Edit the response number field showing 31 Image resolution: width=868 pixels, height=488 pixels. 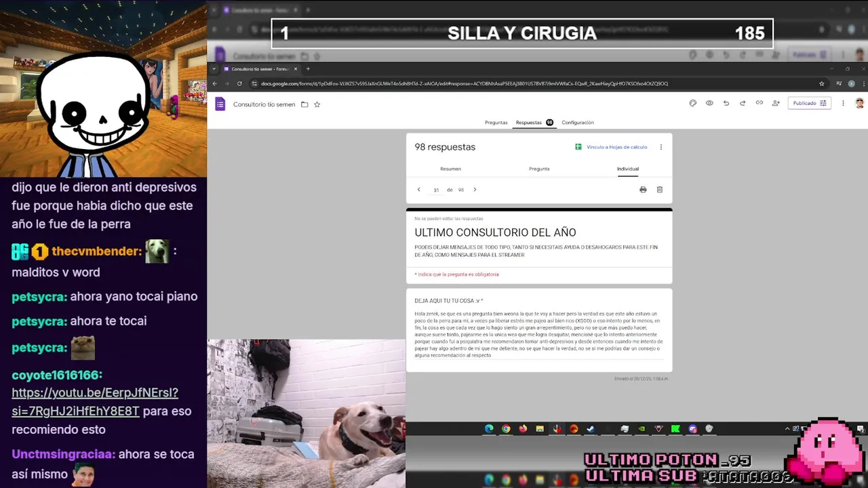tap(436, 190)
